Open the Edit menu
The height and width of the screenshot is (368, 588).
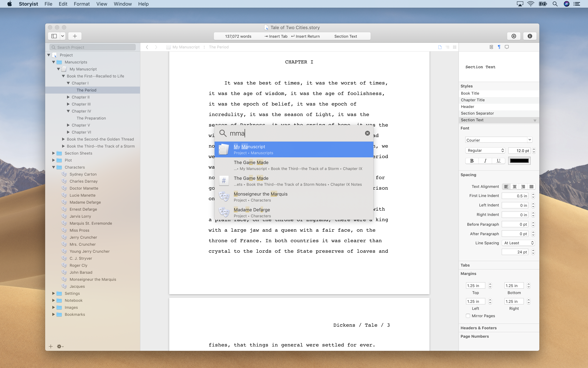(63, 4)
